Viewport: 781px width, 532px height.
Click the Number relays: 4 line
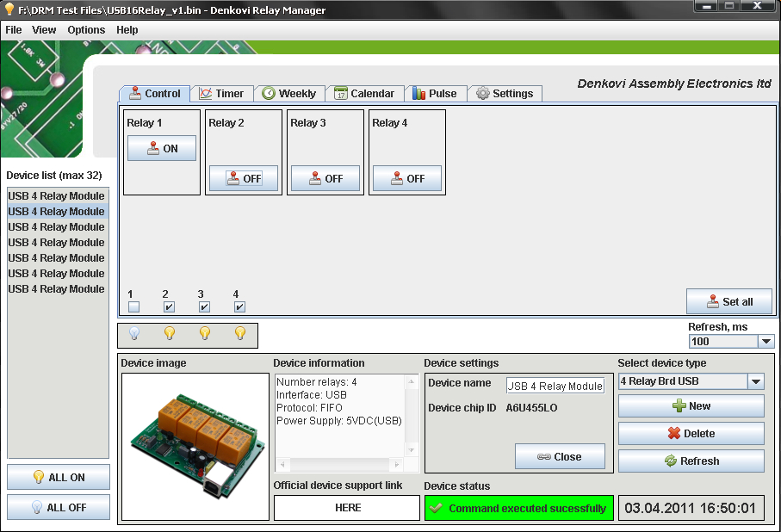(317, 382)
